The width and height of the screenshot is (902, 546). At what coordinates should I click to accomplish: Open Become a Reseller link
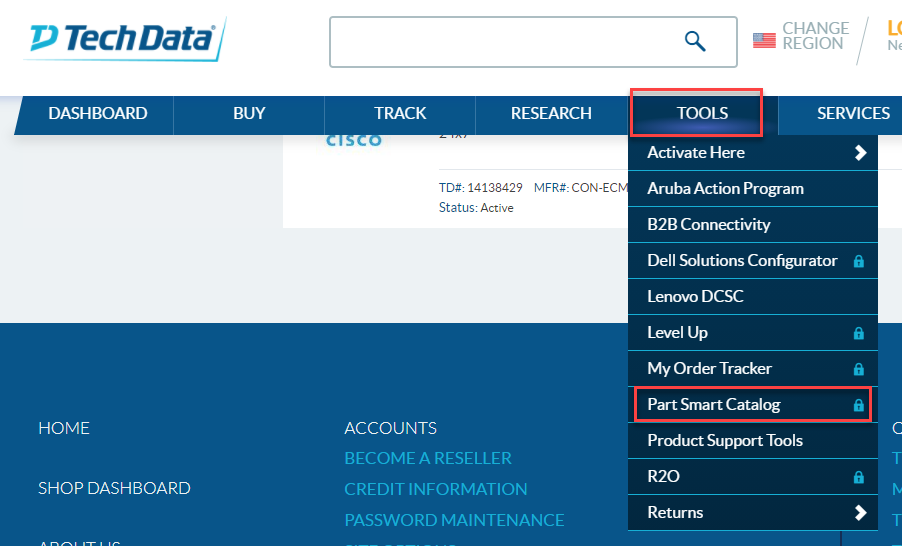[x=428, y=458]
